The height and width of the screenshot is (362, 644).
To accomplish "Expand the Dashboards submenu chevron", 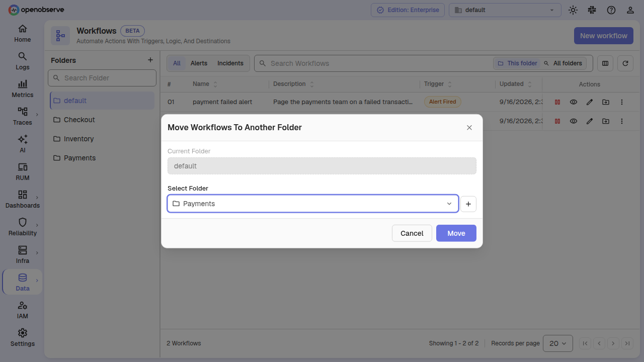I will click(37, 198).
